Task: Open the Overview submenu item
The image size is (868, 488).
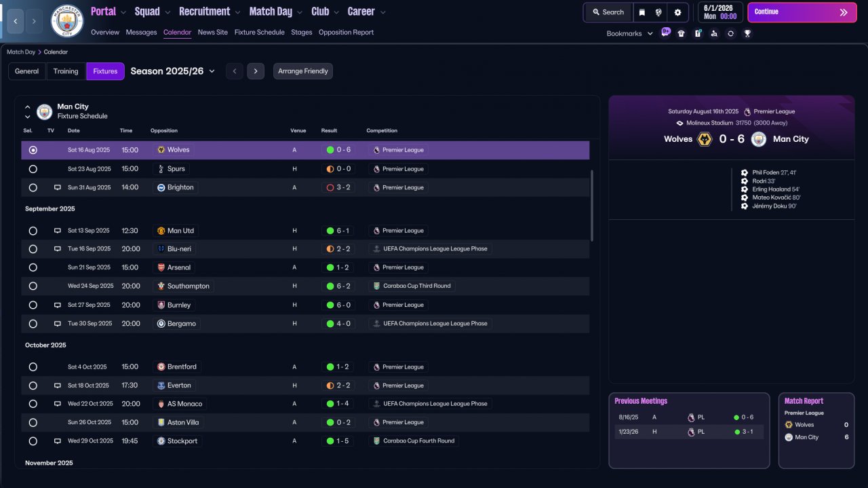Action: pos(105,32)
